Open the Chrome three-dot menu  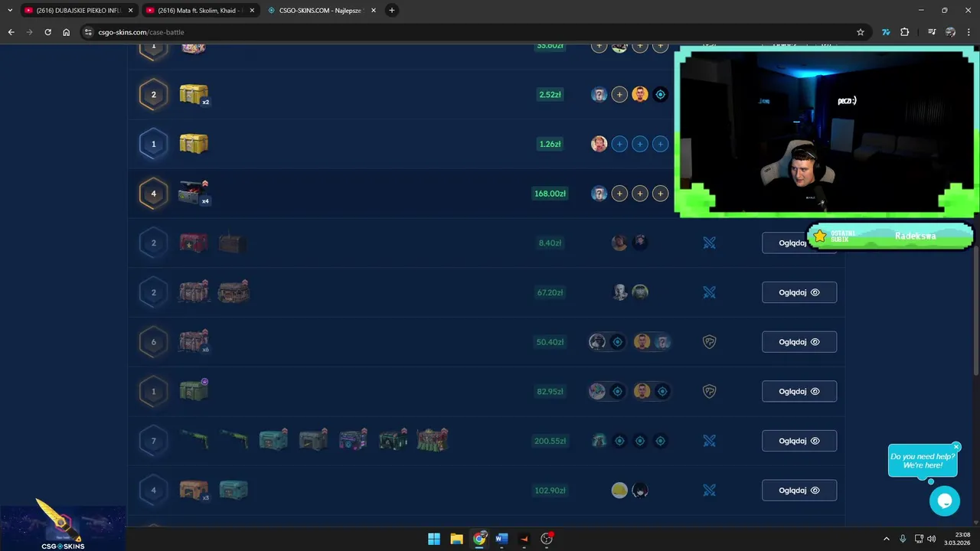(969, 32)
